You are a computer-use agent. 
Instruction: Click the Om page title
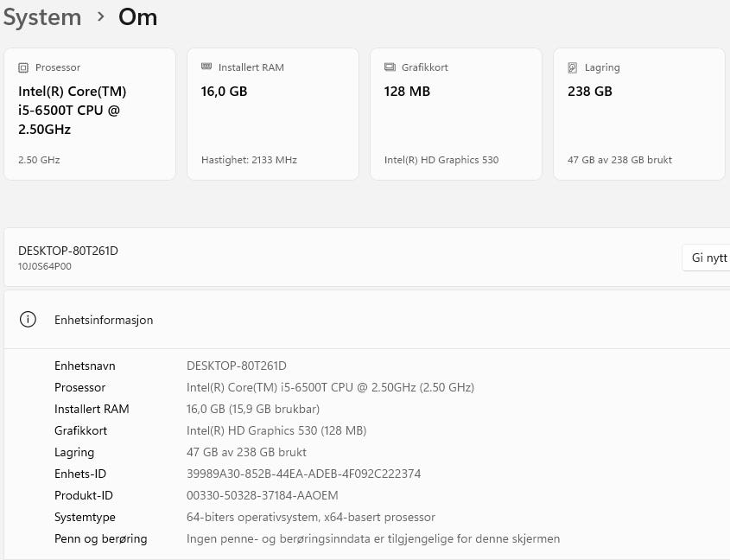pos(138,17)
